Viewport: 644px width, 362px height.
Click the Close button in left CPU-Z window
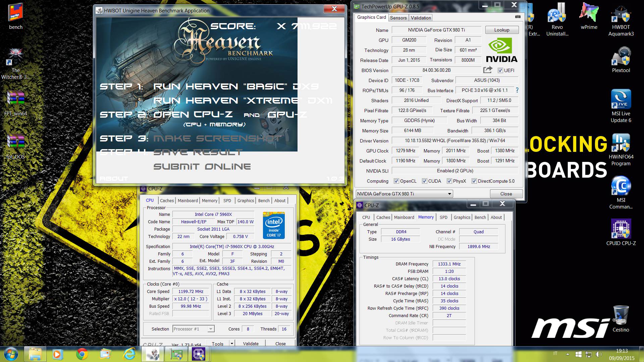[280, 344]
